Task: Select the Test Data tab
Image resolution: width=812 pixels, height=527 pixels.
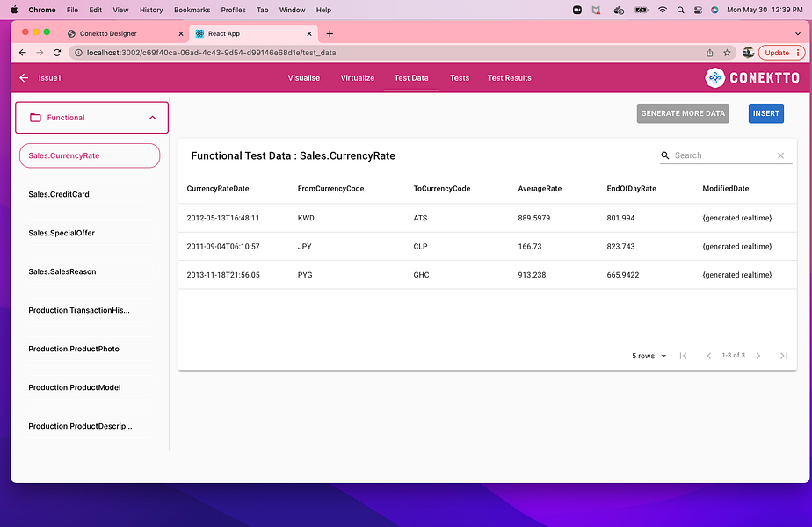Action: [x=411, y=77]
